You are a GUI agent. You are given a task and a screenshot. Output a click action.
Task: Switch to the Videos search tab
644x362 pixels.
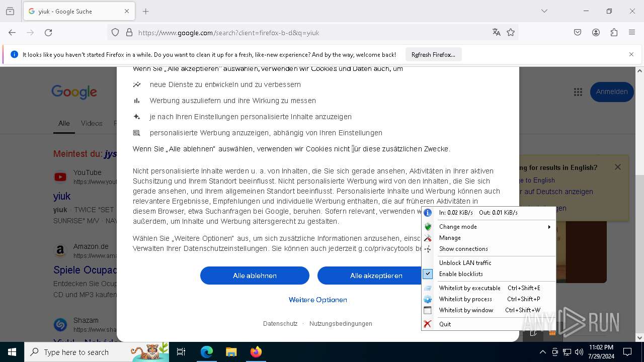[92, 123]
